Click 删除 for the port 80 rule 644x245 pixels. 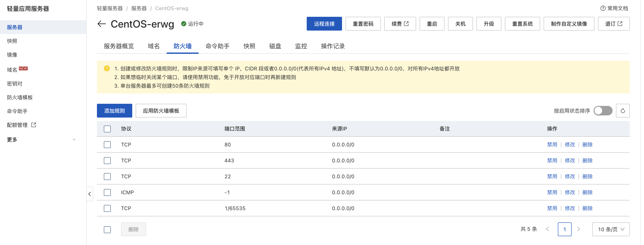tap(588, 144)
